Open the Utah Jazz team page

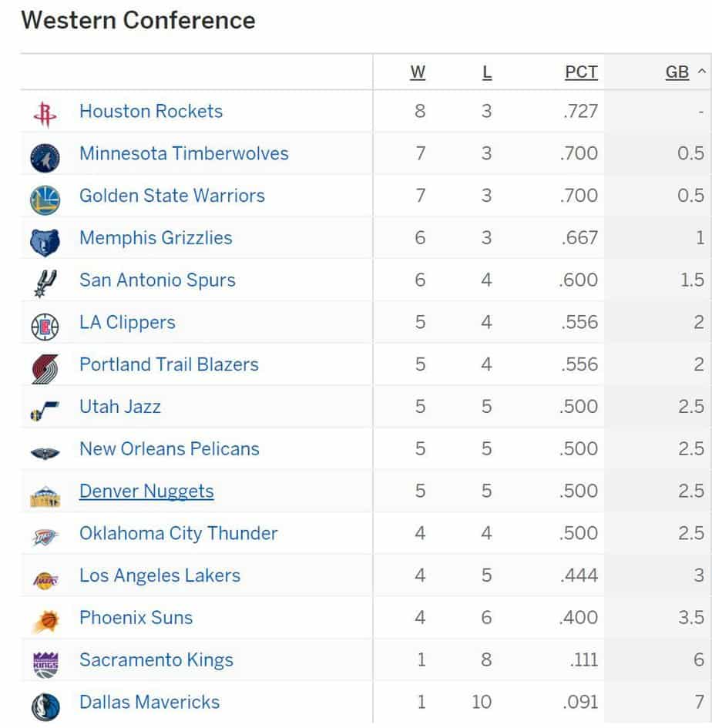pyautogui.click(x=120, y=407)
